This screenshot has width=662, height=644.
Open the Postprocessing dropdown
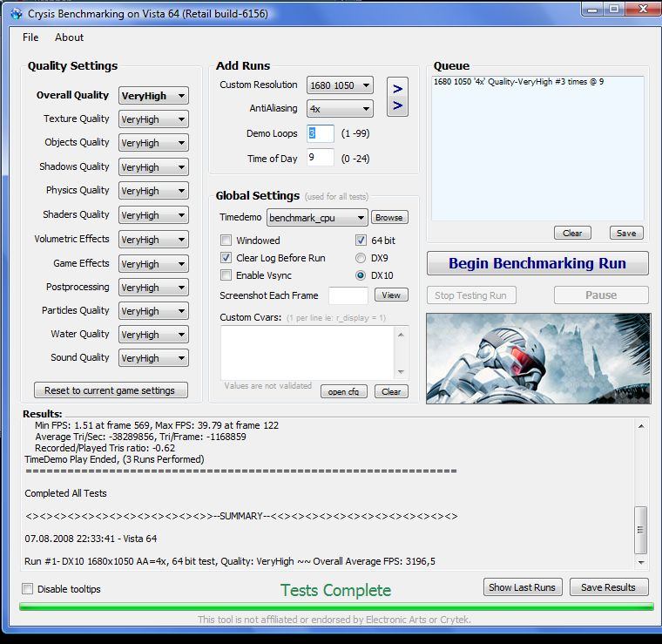tap(153, 288)
